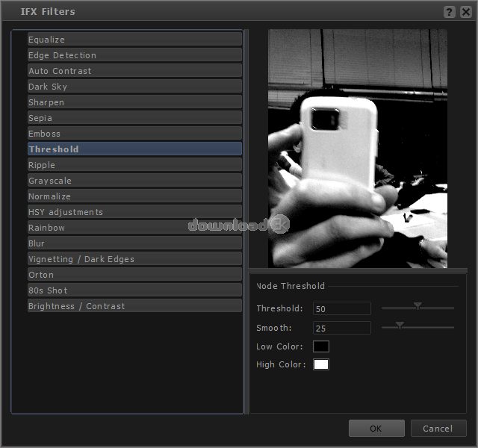Choose the Blur filter
This screenshot has height=448, width=478.
tap(134, 243)
